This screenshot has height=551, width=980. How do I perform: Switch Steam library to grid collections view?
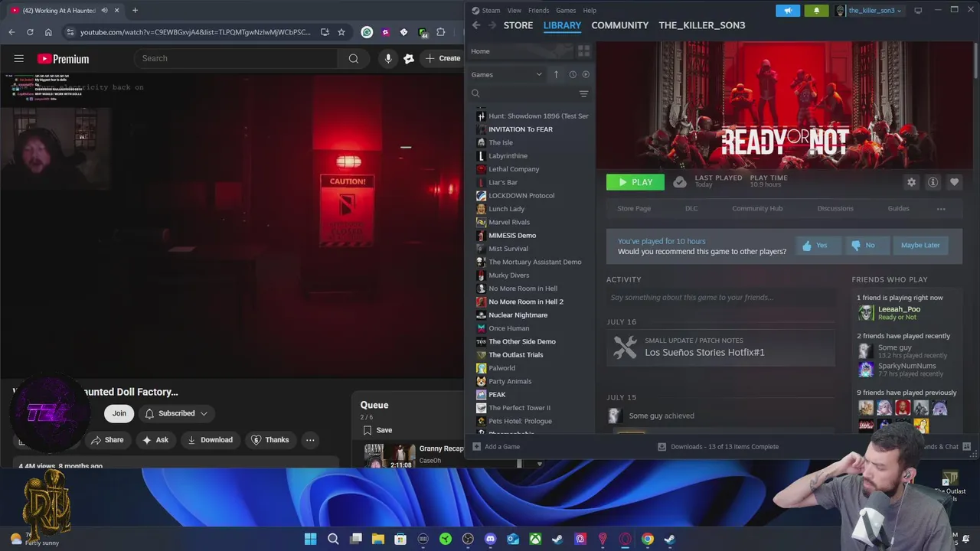click(x=583, y=51)
